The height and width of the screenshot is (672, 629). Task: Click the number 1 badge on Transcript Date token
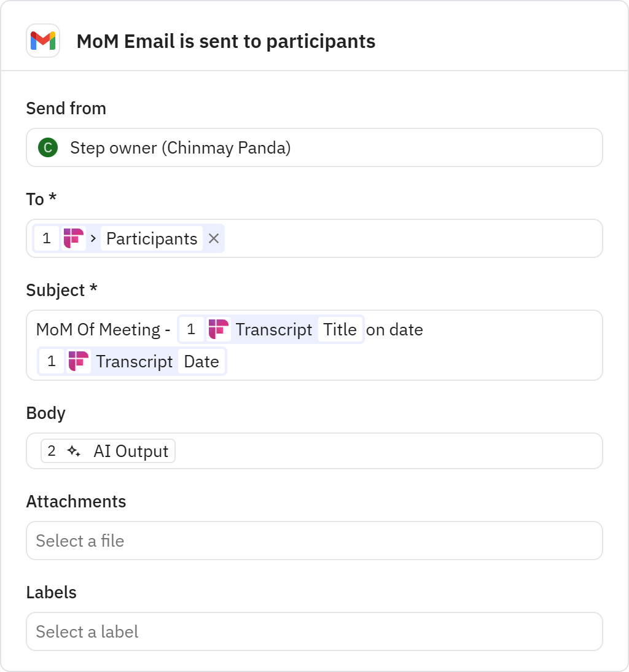pyautogui.click(x=52, y=362)
